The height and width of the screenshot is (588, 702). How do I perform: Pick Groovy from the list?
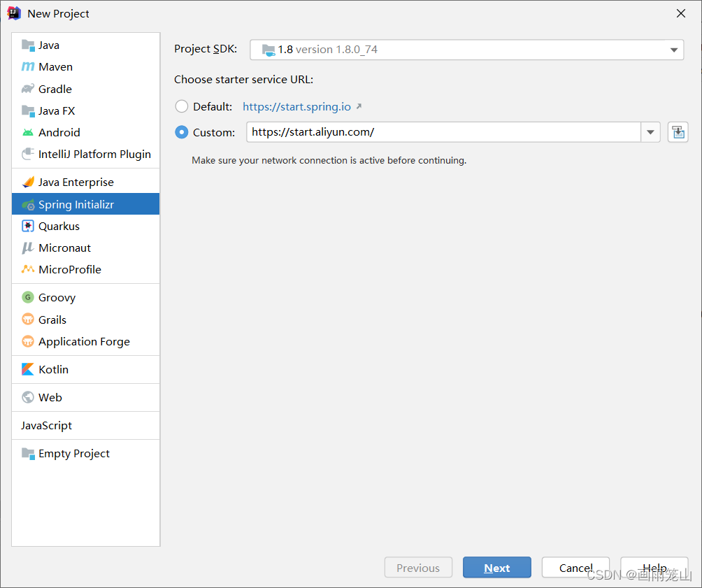click(85, 297)
